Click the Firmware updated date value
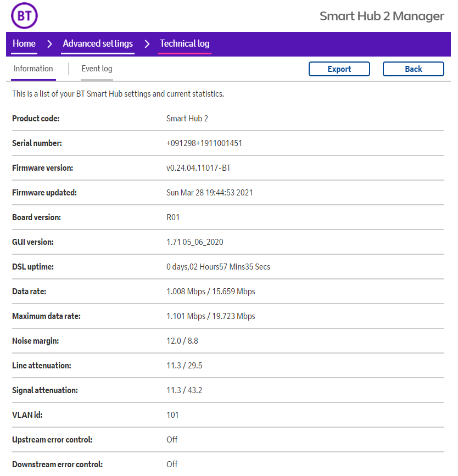The image size is (458, 476). [209, 193]
